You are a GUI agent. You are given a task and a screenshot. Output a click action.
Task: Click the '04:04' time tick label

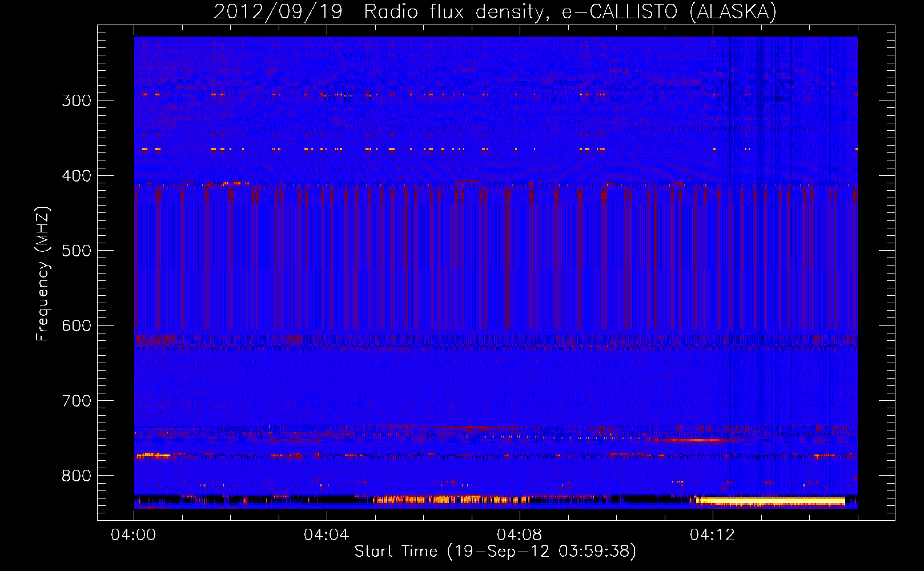coord(326,535)
